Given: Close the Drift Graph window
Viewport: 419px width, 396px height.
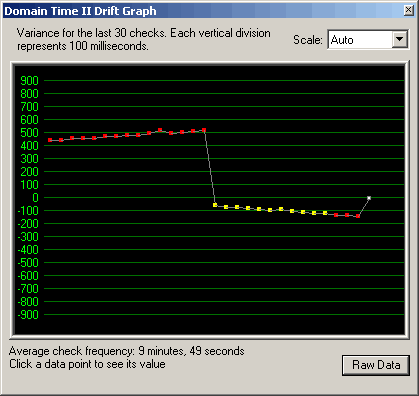Looking at the screenshot, I should pyautogui.click(x=409, y=10).
